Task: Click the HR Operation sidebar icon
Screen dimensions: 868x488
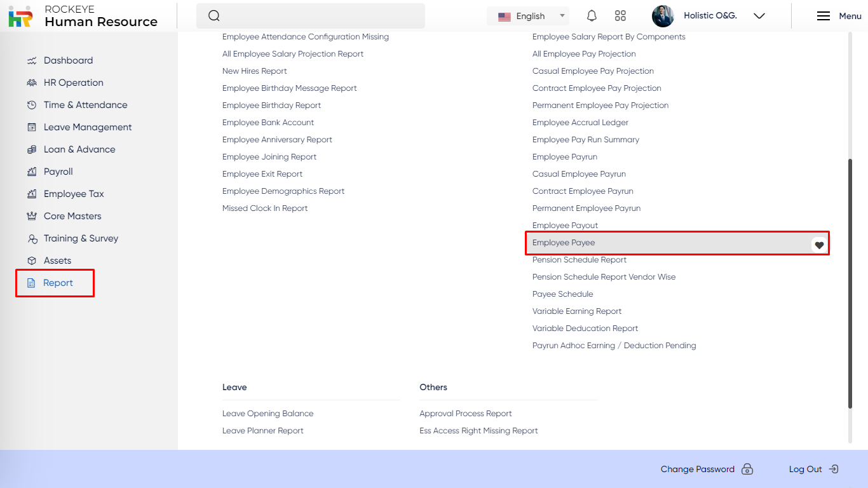Action: (32, 83)
